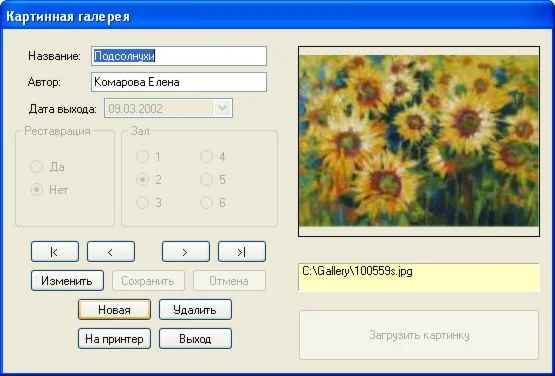
Task: Click the file path C:\Gallery\100559s.jpg field
Action: click(x=419, y=277)
